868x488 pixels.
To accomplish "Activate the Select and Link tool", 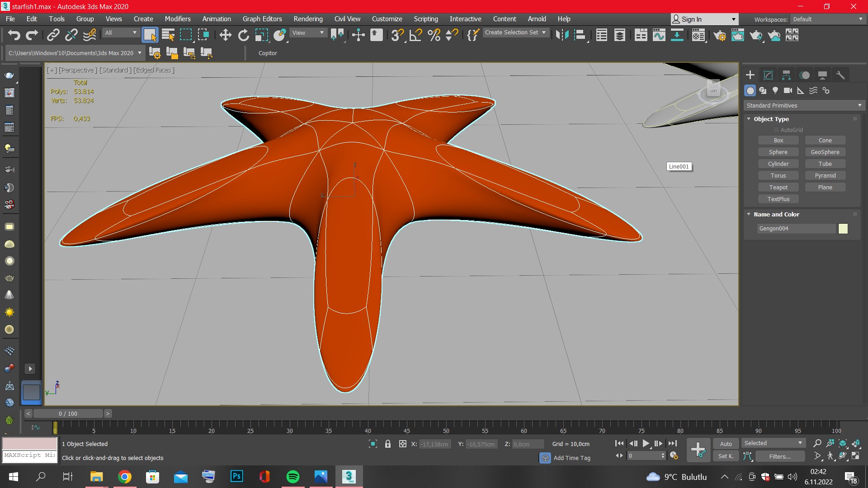I will (53, 35).
